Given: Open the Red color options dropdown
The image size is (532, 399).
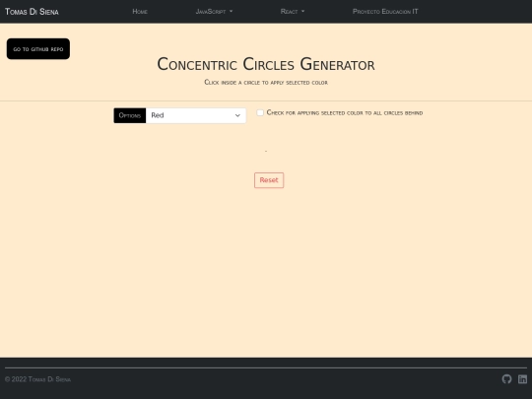Looking at the screenshot, I should 196,115.
